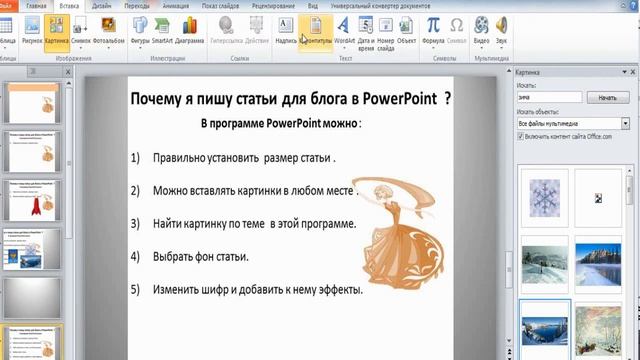Select the snowy trees winter clip result

[545, 264]
